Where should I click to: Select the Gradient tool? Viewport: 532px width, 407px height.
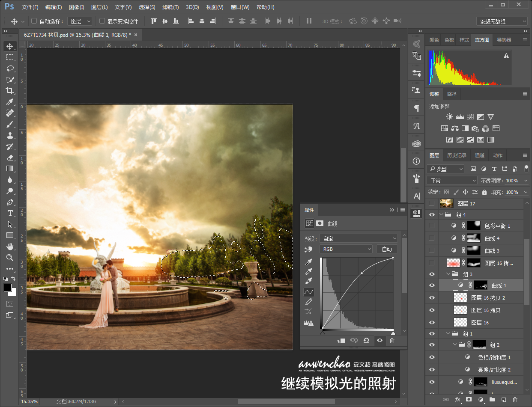pyautogui.click(x=10, y=169)
